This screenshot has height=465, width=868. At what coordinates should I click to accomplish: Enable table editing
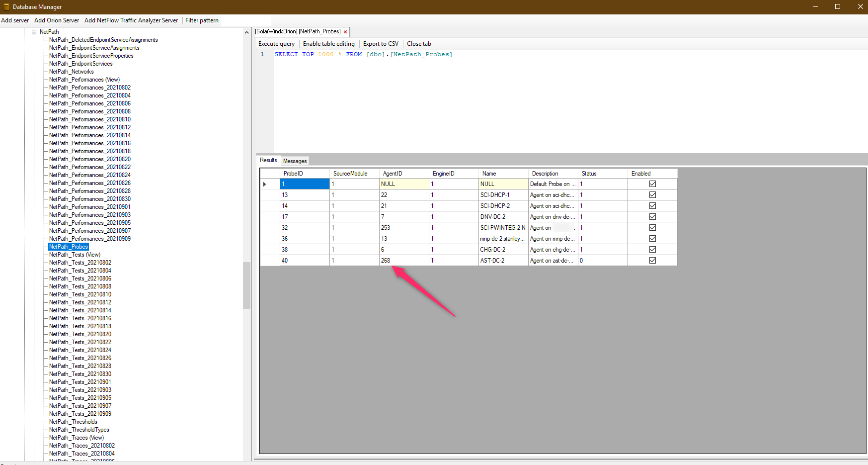coord(328,44)
